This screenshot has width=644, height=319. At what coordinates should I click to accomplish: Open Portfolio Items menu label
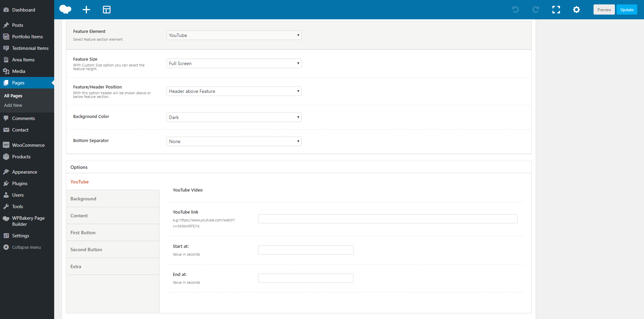[x=27, y=37]
